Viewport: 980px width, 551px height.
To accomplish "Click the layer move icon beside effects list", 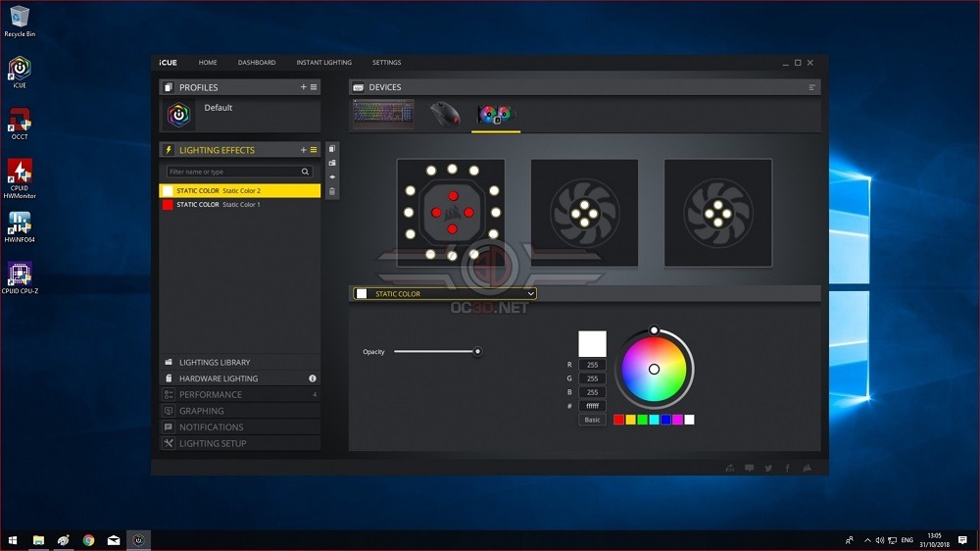I will click(332, 177).
